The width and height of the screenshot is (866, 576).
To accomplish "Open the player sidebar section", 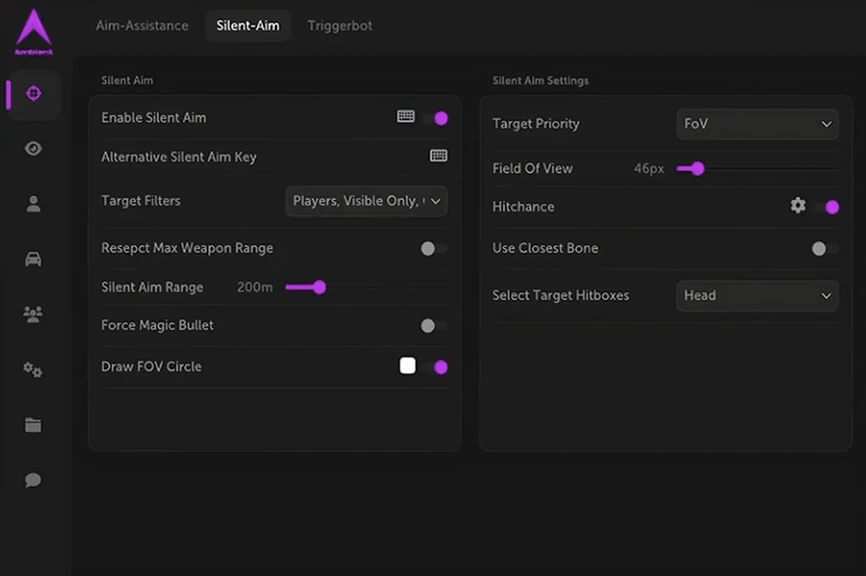I will pyautogui.click(x=33, y=204).
